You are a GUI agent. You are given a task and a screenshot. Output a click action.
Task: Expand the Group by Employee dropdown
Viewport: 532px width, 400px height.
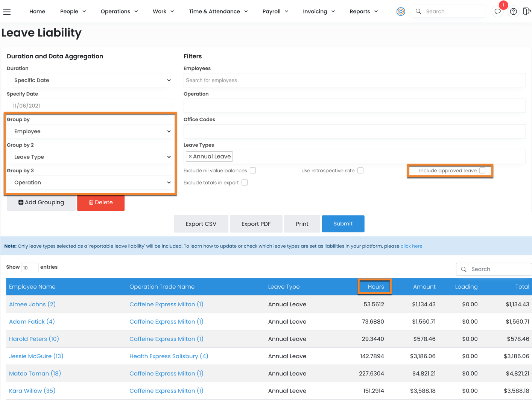tap(90, 131)
